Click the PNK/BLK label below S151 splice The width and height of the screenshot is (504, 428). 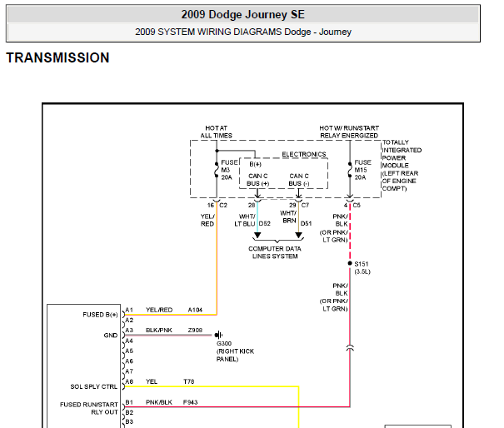(x=334, y=297)
